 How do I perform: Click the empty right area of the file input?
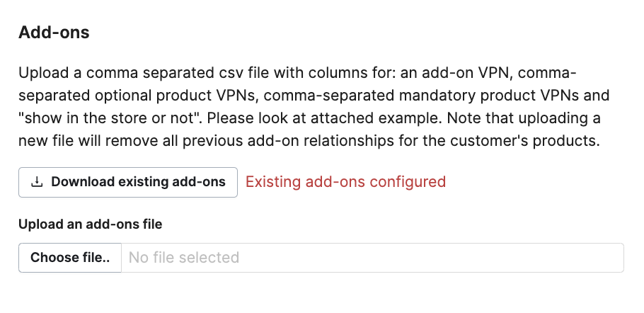(x=431, y=258)
